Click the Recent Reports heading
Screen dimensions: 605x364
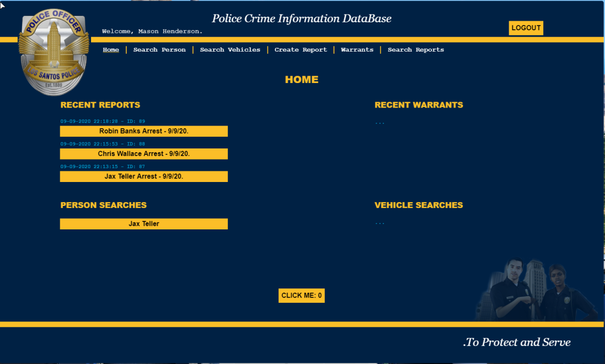(x=100, y=105)
